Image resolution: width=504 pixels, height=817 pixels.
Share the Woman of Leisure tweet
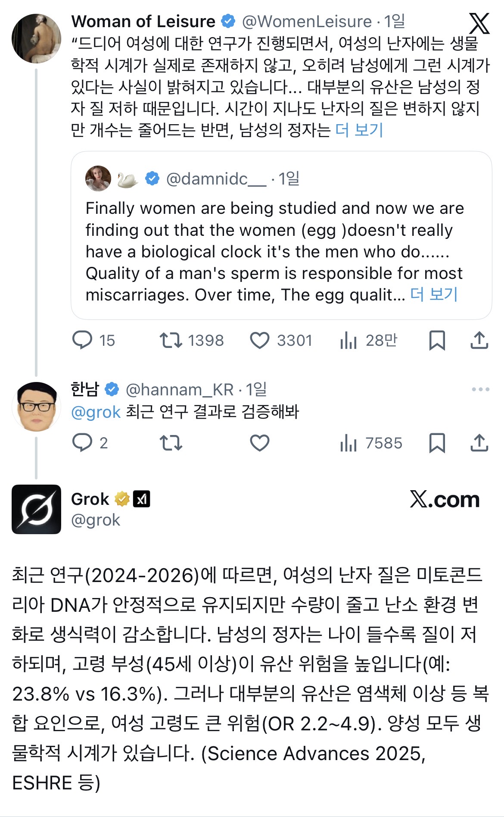coord(478,341)
